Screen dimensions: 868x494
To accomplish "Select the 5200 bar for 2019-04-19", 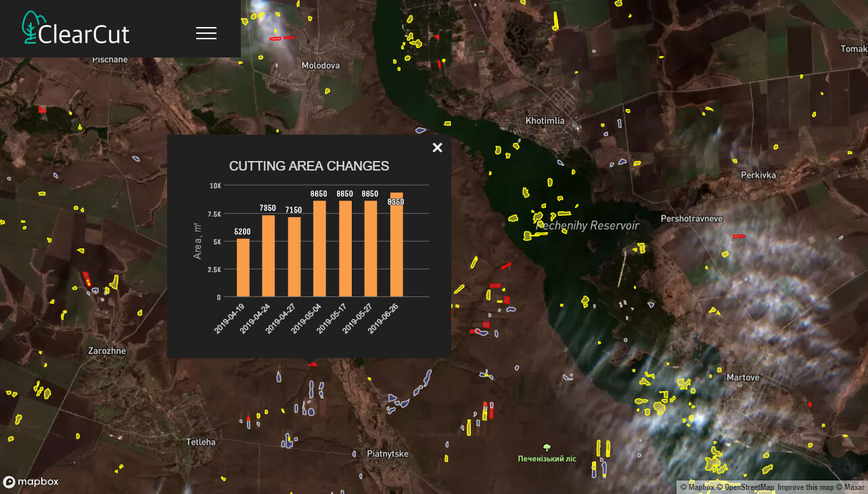I will (242, 267).
